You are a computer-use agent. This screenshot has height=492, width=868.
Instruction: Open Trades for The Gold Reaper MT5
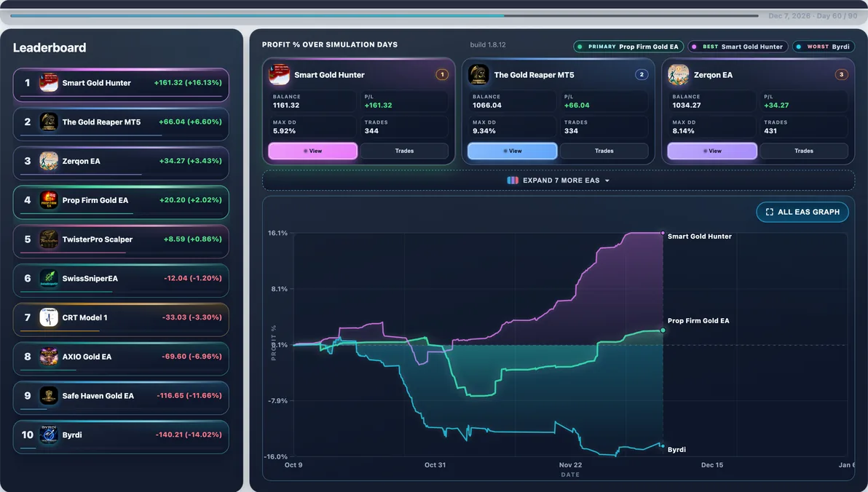[x=604, y=151]
